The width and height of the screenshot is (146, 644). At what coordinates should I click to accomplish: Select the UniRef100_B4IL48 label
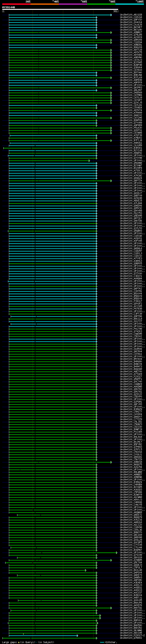click(x=131, y=570)
